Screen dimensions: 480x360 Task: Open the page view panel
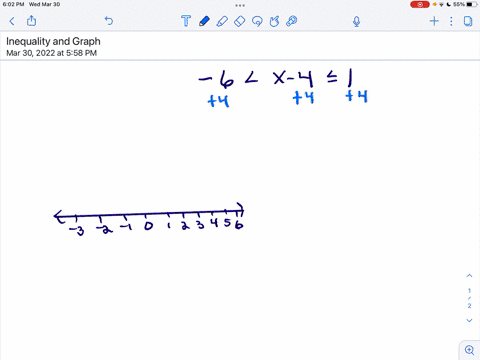coord(468,21)
